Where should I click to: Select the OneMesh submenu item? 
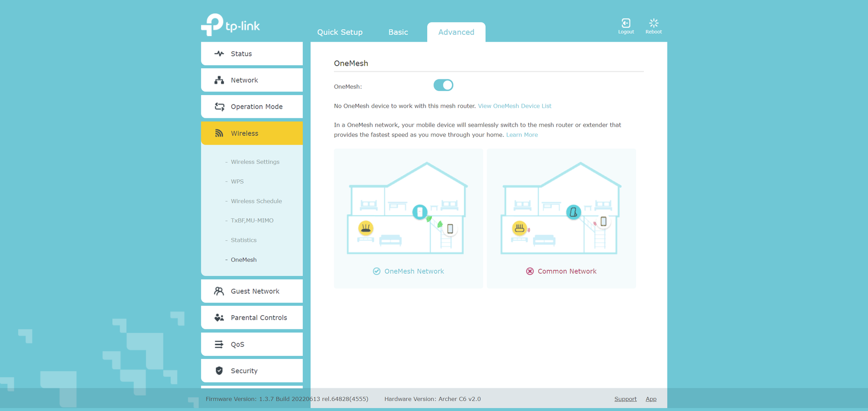tap(244, 260)
